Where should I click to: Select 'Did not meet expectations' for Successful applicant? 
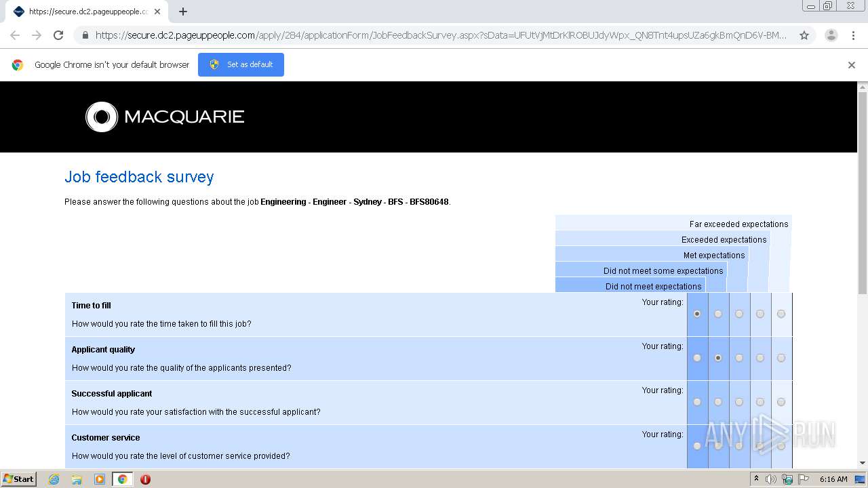click(697, 402)
